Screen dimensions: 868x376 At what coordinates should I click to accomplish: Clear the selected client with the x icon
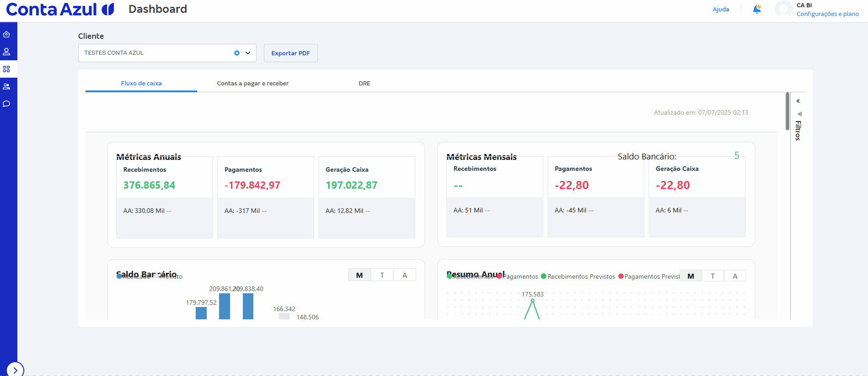[237, 53]
